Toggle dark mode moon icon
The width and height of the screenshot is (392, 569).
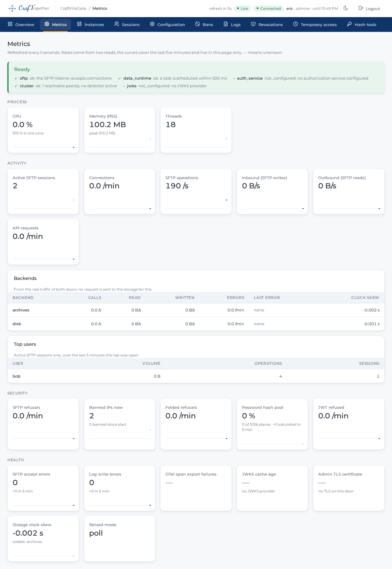point(346,8)
